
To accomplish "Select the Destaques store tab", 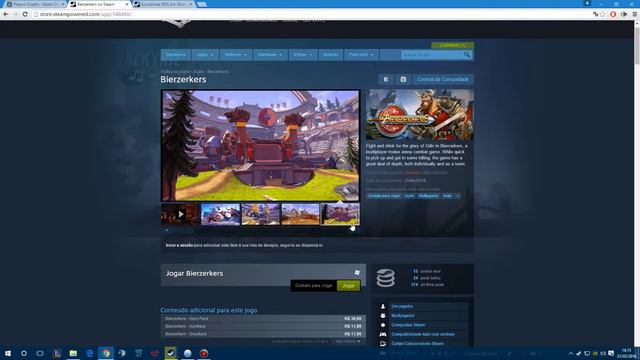I will point(176,55).
